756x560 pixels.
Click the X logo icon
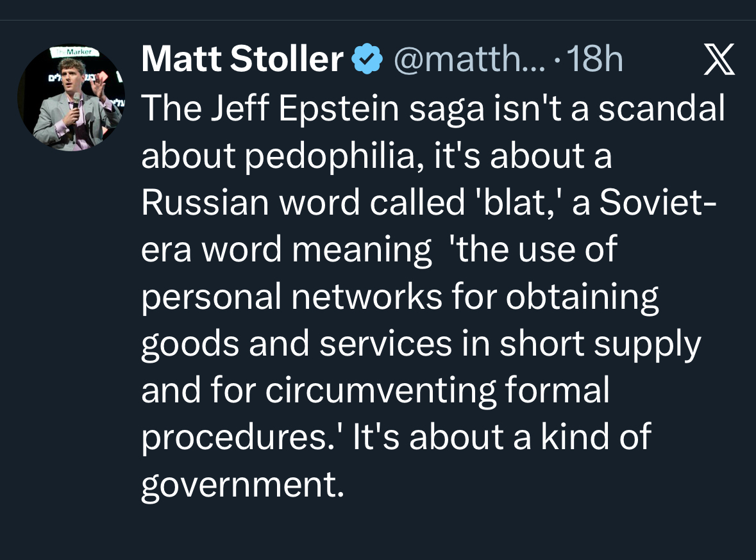719,62
